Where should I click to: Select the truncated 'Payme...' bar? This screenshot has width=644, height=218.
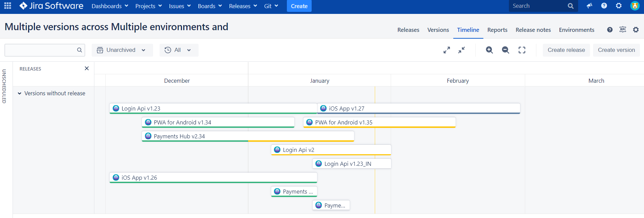331,205
